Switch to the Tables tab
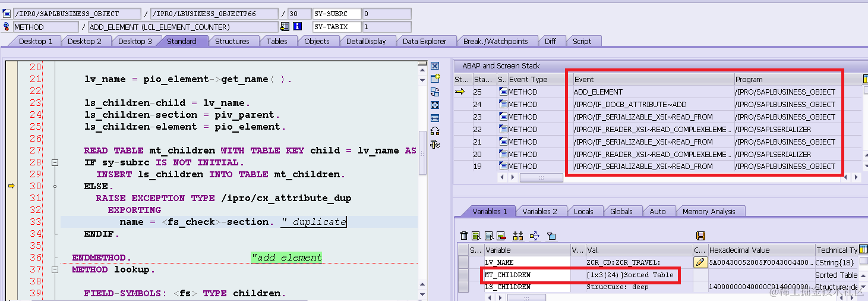The width and height of the screenshot is (868, 301). click(277, 41)
